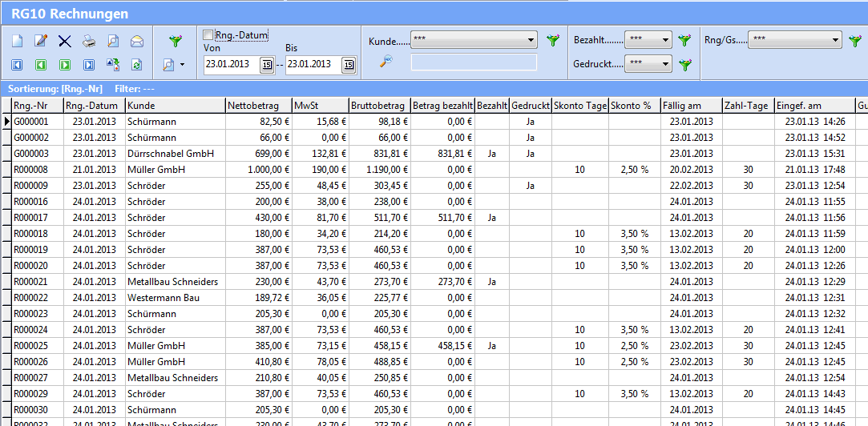Open calendar picker for Von date
Image resolution: width=868 pixels, height=426 pixels.
pyautogui.click(x=268, y=65)
